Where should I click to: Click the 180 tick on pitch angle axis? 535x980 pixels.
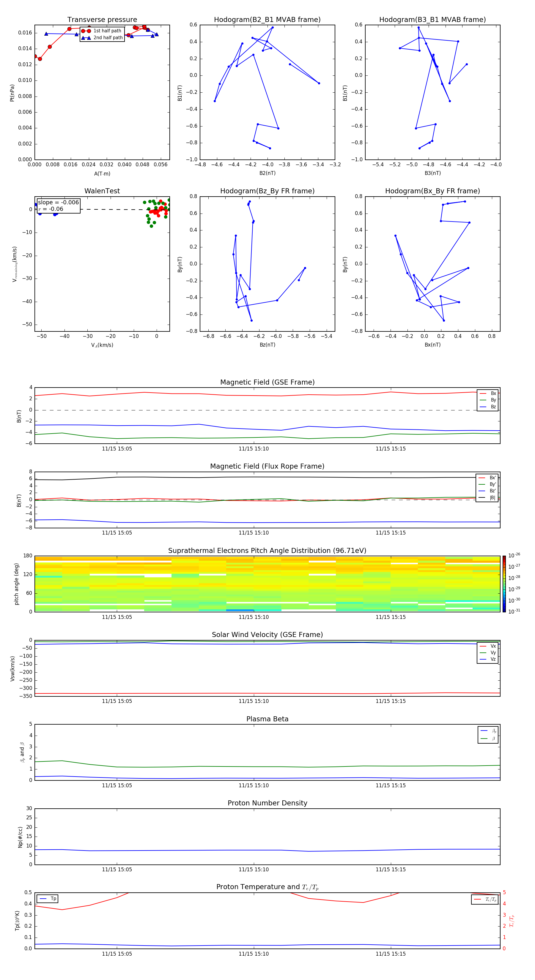28,556
